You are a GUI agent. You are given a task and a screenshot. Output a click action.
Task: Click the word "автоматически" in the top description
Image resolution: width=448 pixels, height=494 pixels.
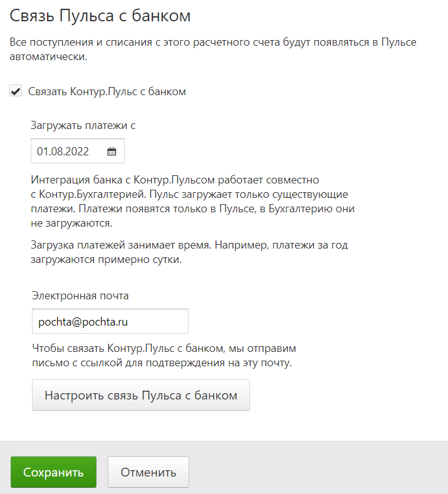click(x=48, y=57)
